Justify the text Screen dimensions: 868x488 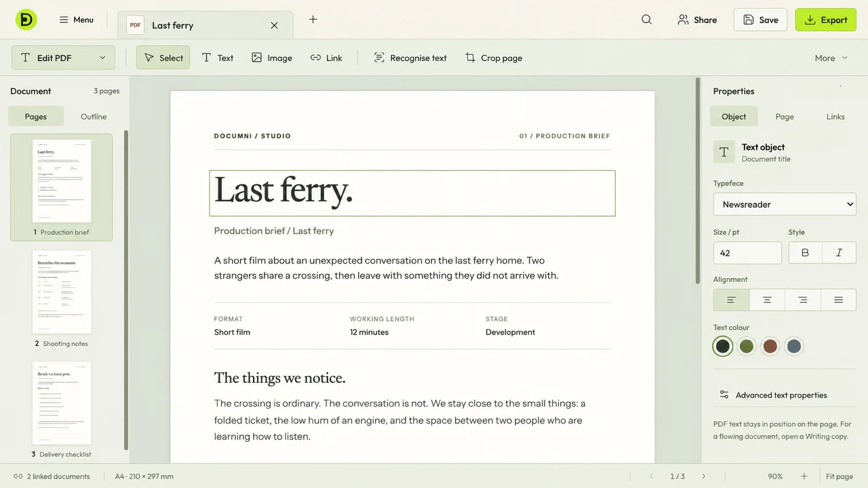(x=839, y=300)
